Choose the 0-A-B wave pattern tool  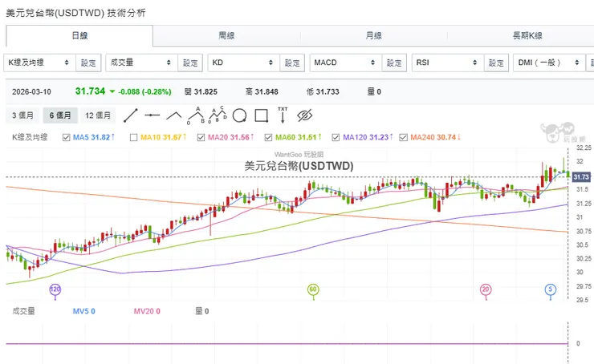[x=193, y=115]
